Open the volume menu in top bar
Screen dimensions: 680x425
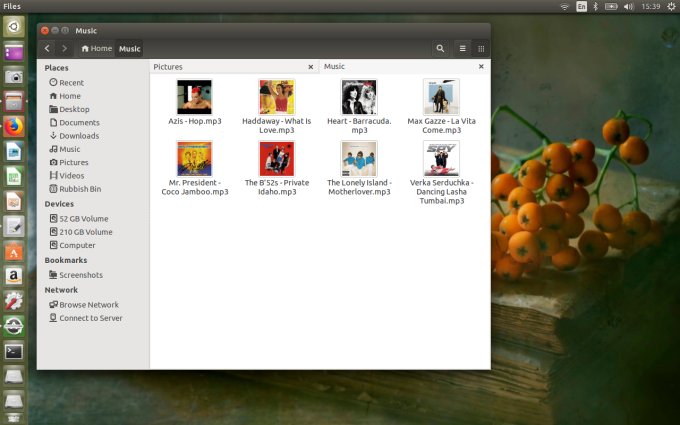(628, 6)
